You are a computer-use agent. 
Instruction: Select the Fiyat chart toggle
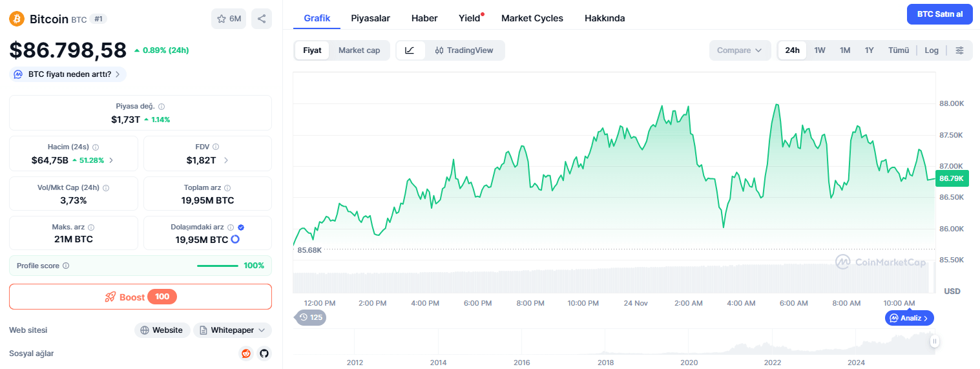click(x=312, y=50)
